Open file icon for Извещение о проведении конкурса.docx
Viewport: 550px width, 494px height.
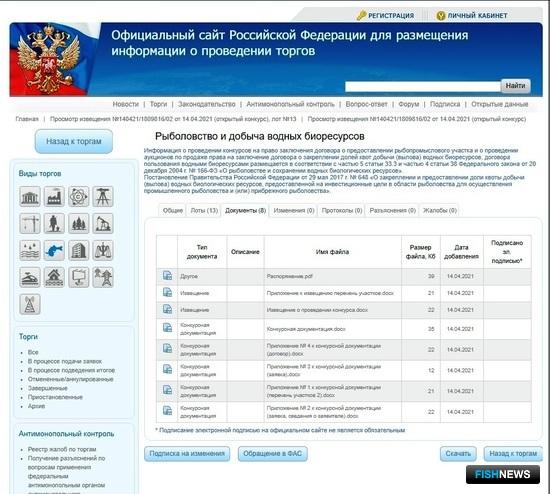(167, 309)
